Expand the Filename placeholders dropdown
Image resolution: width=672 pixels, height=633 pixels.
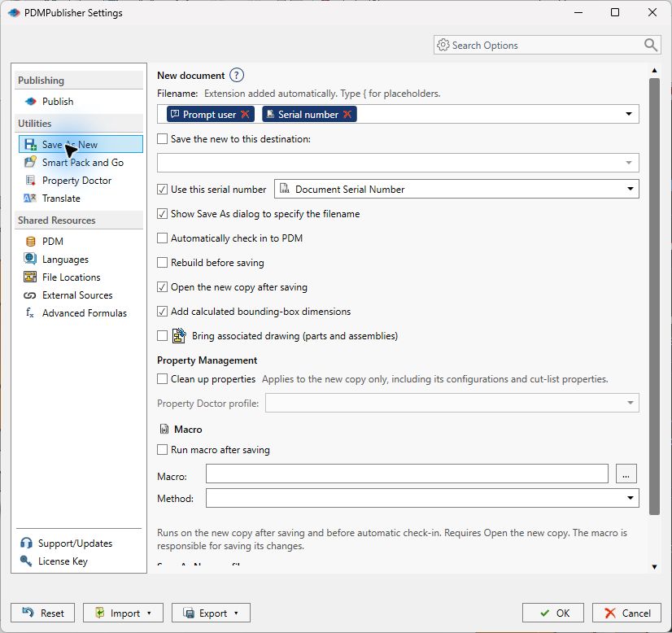click(x=629, y=114)
